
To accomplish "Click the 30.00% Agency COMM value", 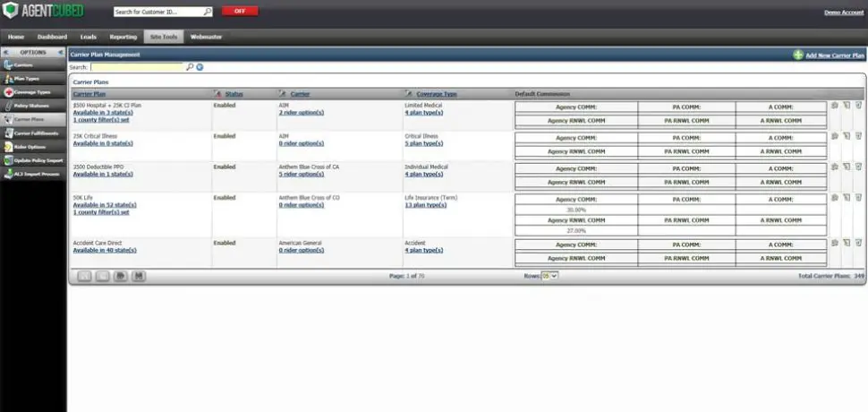I will (x=576, y=210).
